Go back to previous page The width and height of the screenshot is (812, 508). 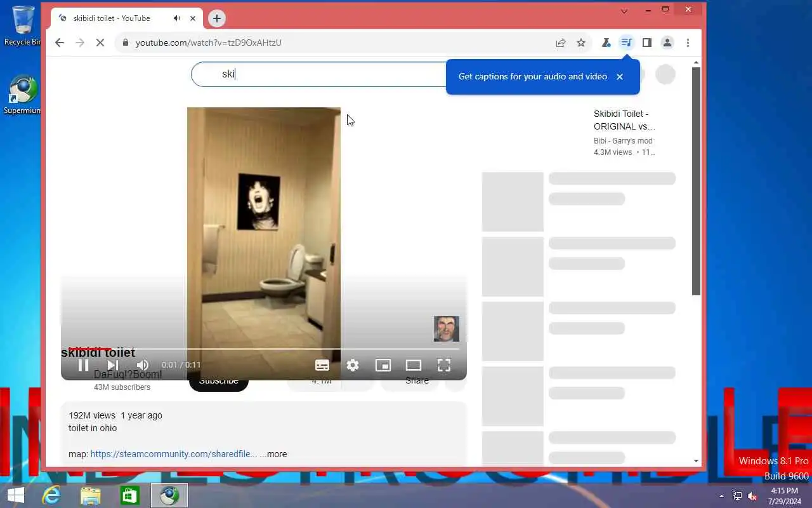point(60,43)
